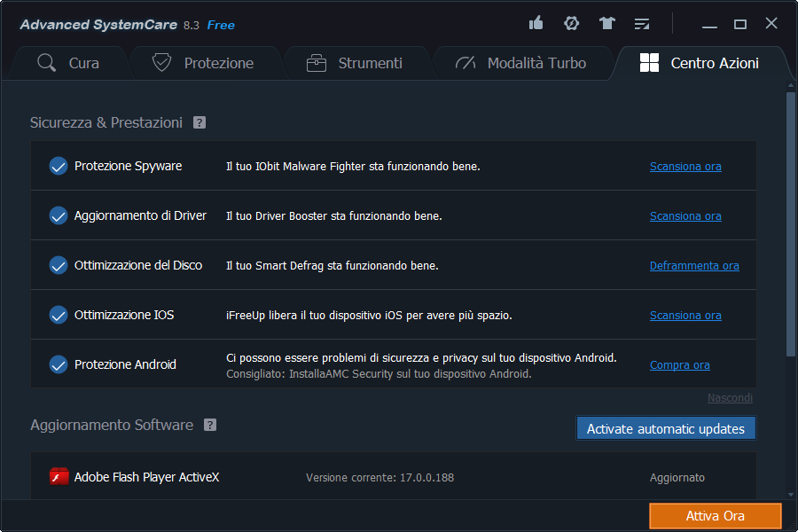Screen dimensions: 798x532
Task: Collapse the section with Nascondi
Action: pos(730,398)
